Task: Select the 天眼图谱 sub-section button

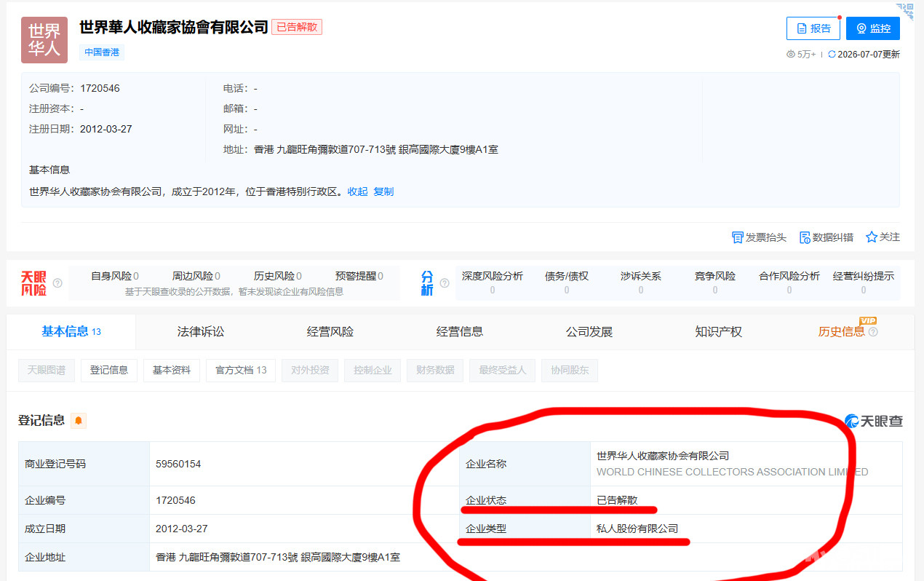Action: [x=47, y=370]
